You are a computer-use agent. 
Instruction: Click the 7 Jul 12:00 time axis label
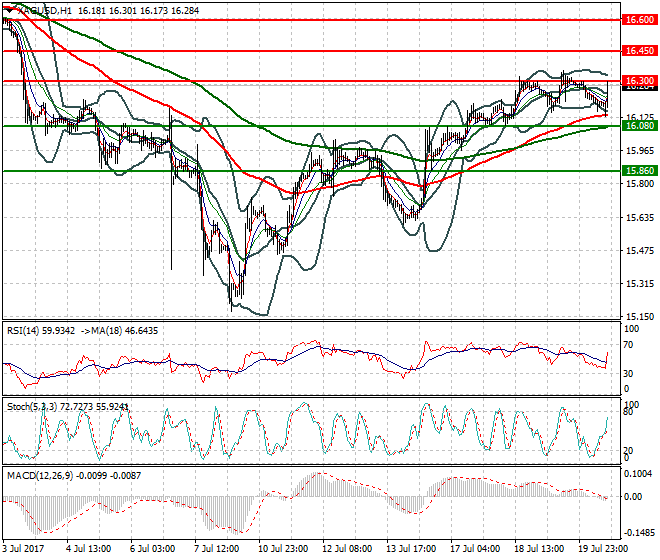(x=217, y=549)
